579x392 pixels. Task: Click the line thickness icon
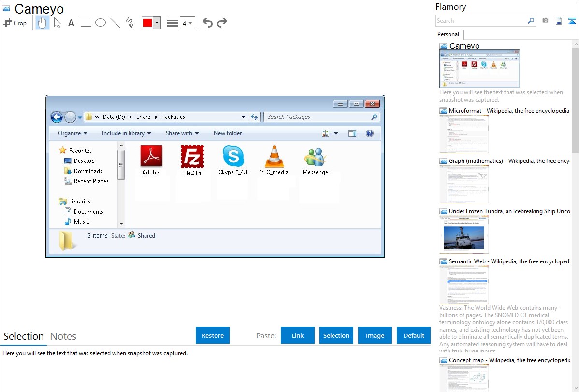pyautogui.click(x=173, y=23)
